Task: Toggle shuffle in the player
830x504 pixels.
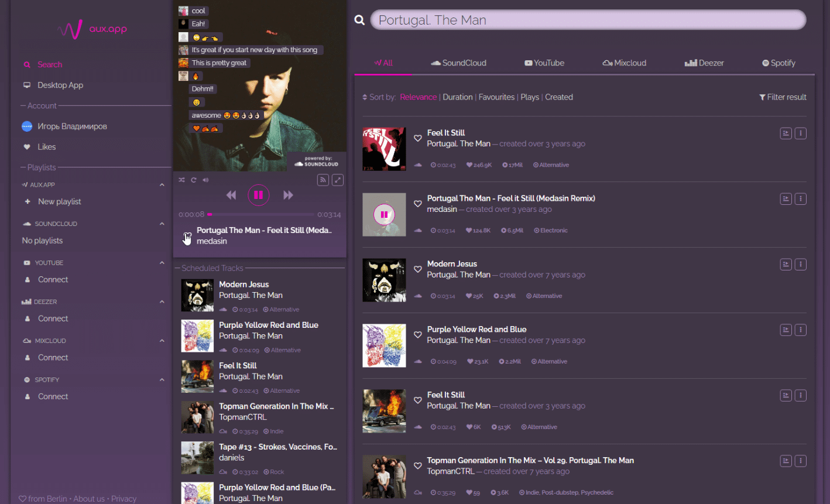Action: 181,180
